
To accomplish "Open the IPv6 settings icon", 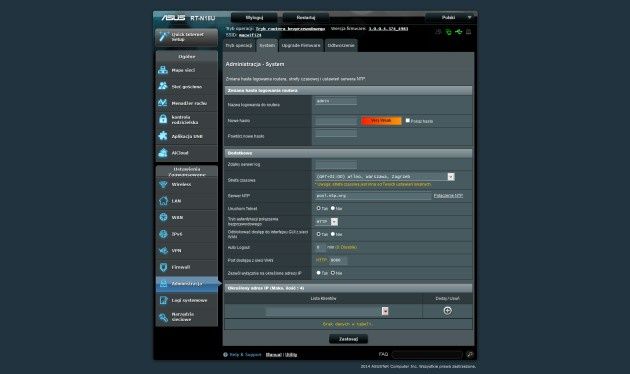I will (163, 234).
